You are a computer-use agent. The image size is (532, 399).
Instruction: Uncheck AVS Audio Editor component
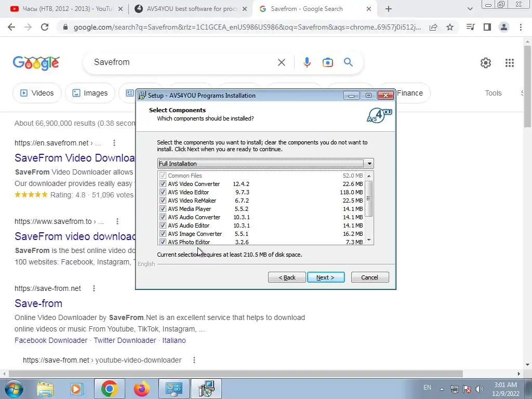point(163,225)
